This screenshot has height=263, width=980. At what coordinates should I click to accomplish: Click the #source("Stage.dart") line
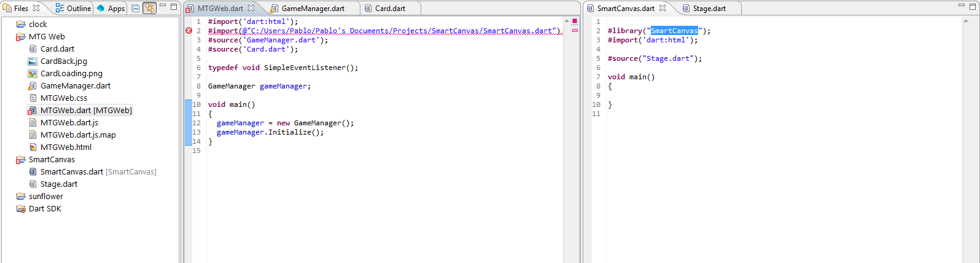click(x=655, y=58)
